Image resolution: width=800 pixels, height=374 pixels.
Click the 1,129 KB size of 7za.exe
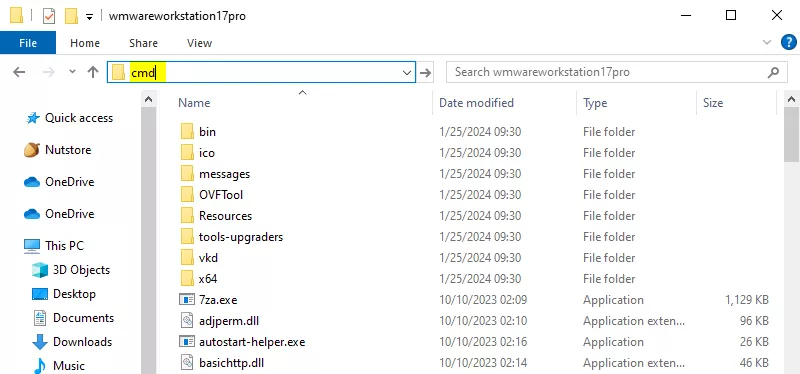pos(746,300)
